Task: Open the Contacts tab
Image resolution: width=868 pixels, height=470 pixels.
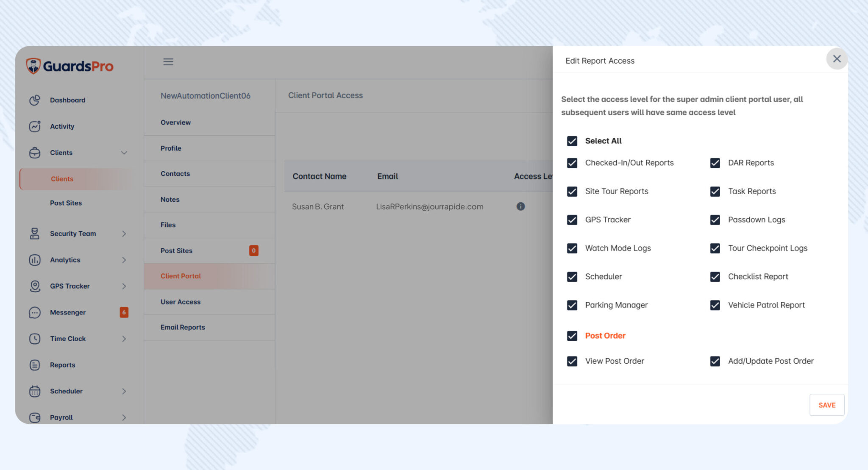Action: pos(209,174)
